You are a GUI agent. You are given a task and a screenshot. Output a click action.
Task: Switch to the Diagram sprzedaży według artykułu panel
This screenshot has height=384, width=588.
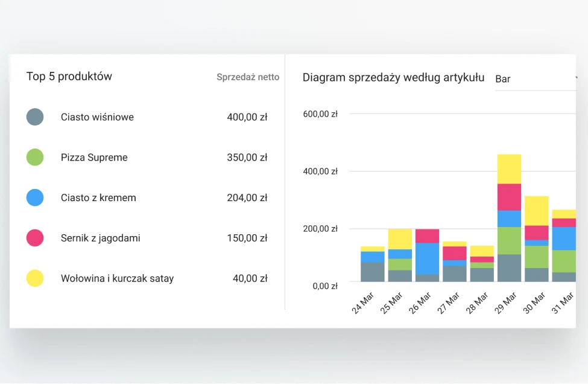click(394, 77)
